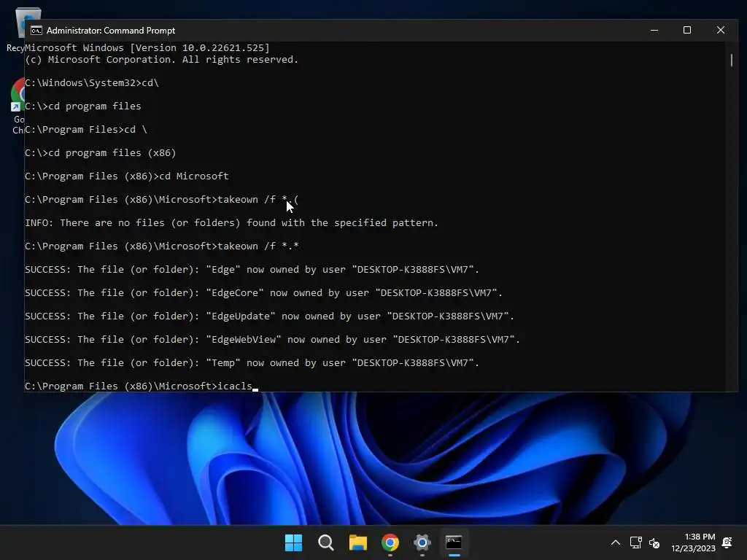
Task: Click the 'INFO: There are no files' message
Action: pos(231,223)
